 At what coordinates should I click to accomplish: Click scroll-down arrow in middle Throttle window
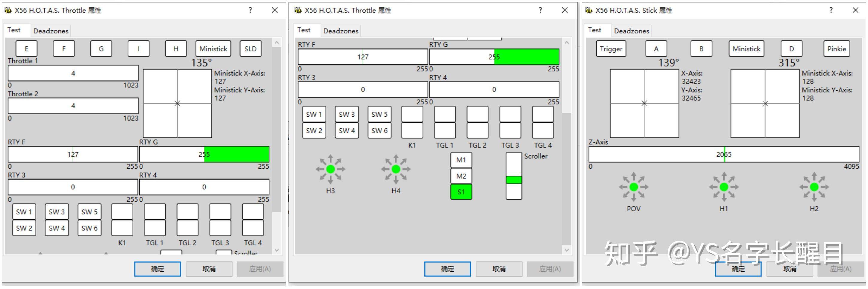coord(566,250)
